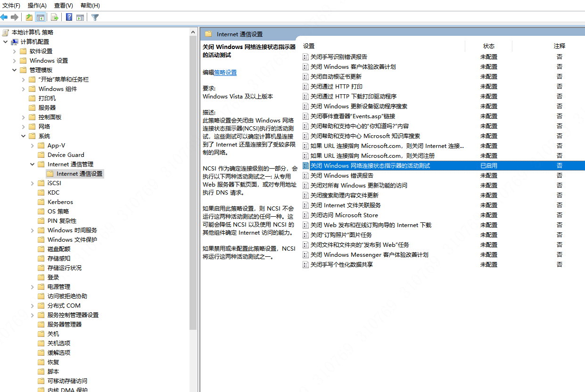This screenshot has height=392, width=585.
Task: Collapse the 管理模板 tree node
Action: click(x=14, y=70)
